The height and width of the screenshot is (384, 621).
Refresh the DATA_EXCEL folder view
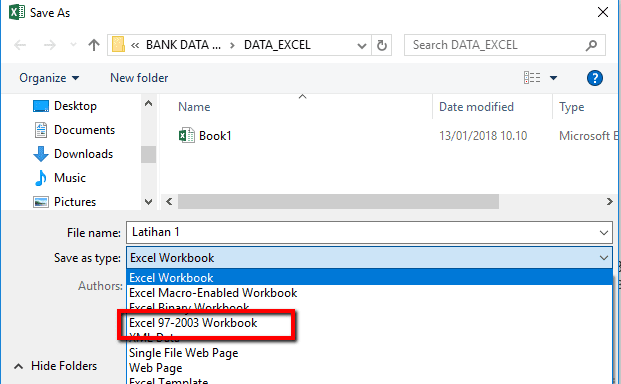pos(382,46)
